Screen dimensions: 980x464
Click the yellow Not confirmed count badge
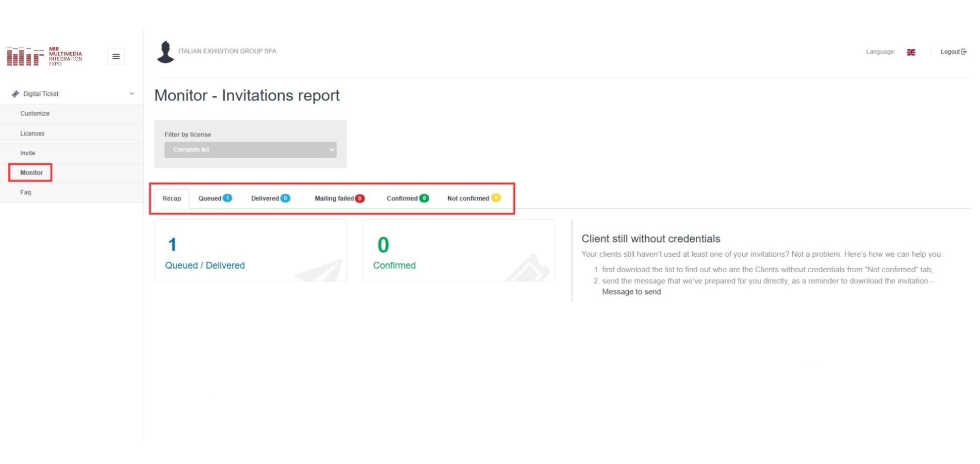pyautogui.click(x=496, y=197)
